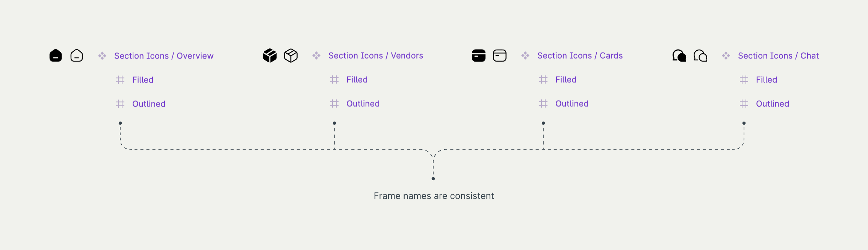Select the Outlined frame under Chat
Viewport: 868px width, 250px height.
click(773, 104)
